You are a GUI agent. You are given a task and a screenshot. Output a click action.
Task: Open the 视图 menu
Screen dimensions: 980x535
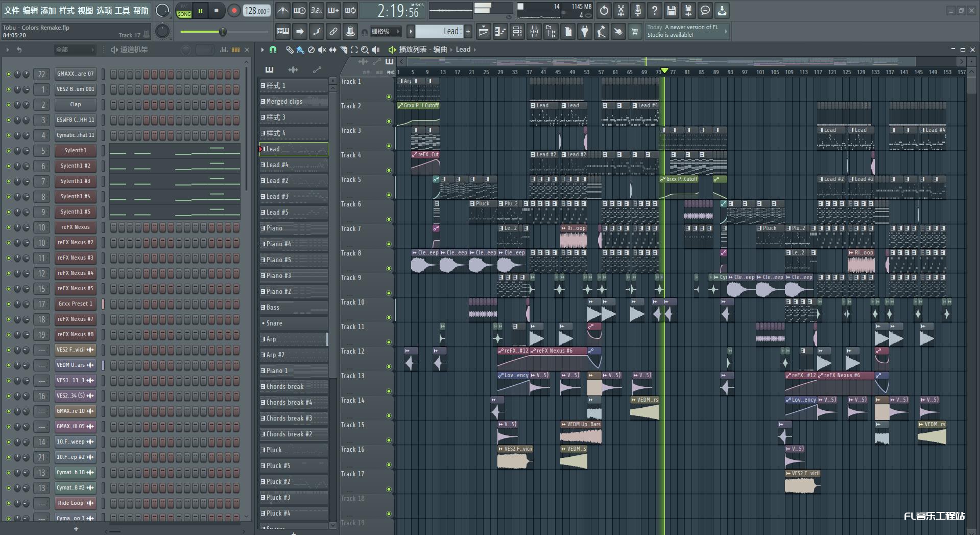pyautogui.click(x=85, y=10)
